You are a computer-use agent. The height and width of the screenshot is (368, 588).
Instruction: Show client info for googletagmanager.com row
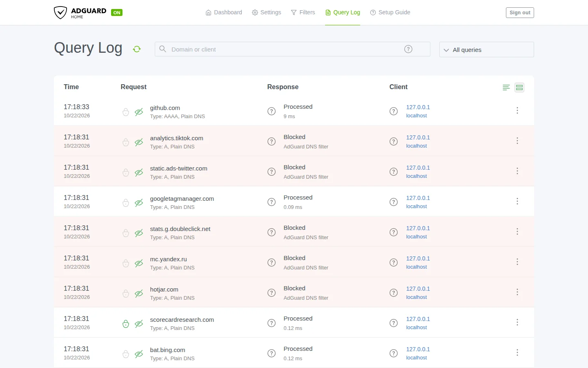click(x=394, y=202)
